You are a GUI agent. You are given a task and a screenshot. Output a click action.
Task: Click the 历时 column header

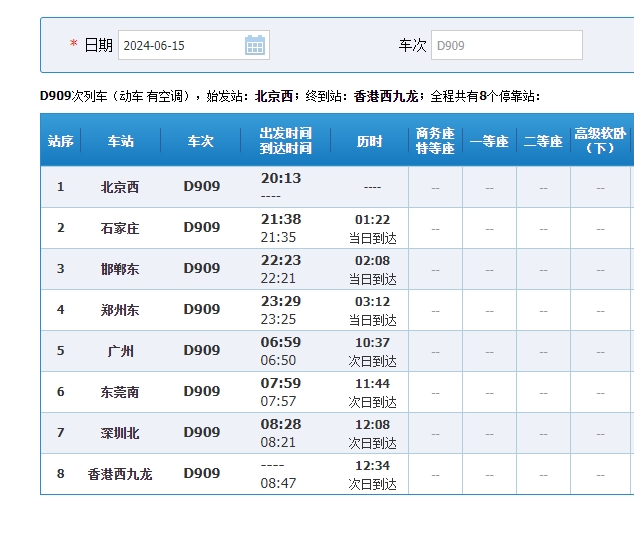[369, 141]
